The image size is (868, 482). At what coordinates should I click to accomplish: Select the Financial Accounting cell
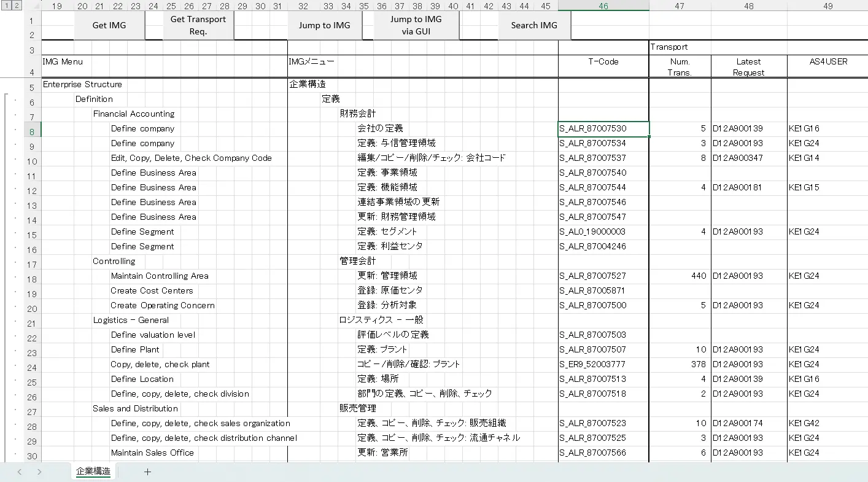[x=133, y=114]
